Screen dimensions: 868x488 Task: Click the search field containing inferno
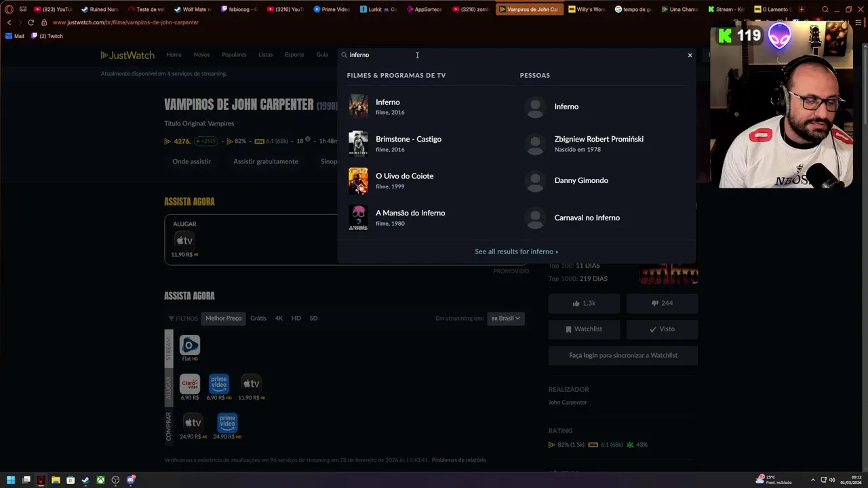click(515, 55)
